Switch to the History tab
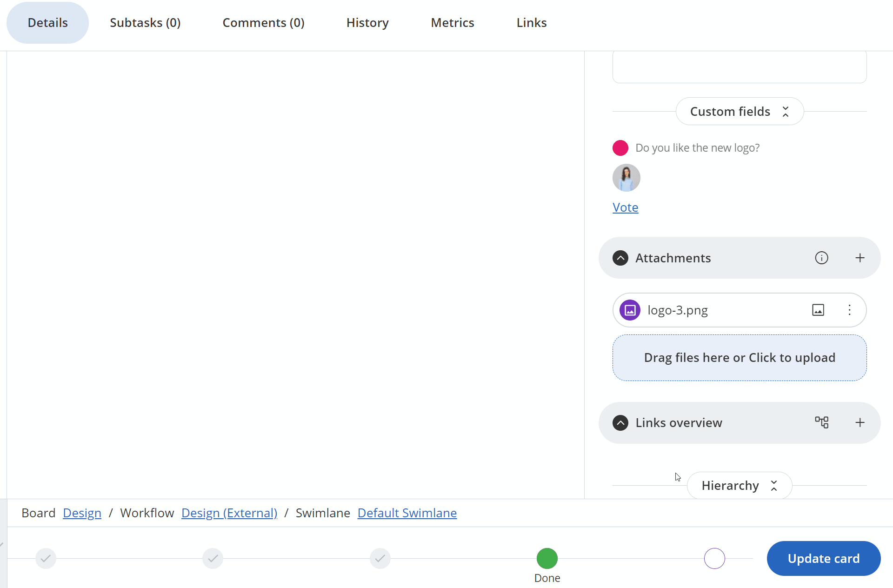Viewport: 893px width, 588px height. (367, 22)
